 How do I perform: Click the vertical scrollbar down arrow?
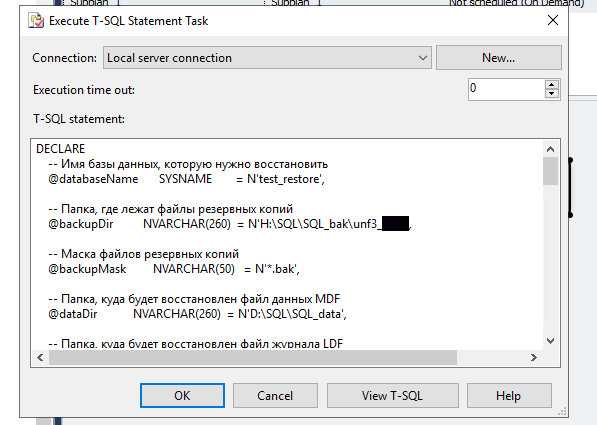coord(550,340)
